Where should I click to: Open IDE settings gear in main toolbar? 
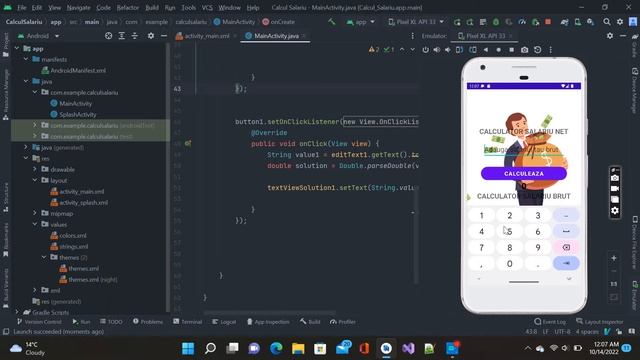click(x=620, y=22)
